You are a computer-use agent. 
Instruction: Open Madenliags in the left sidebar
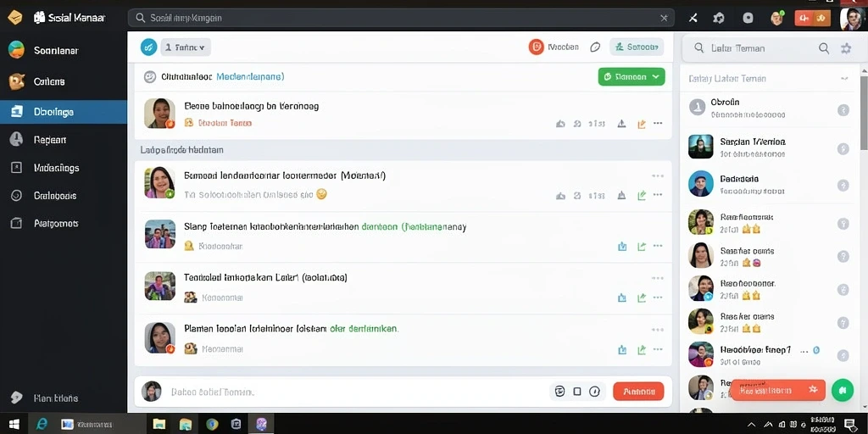click(63, 168)
